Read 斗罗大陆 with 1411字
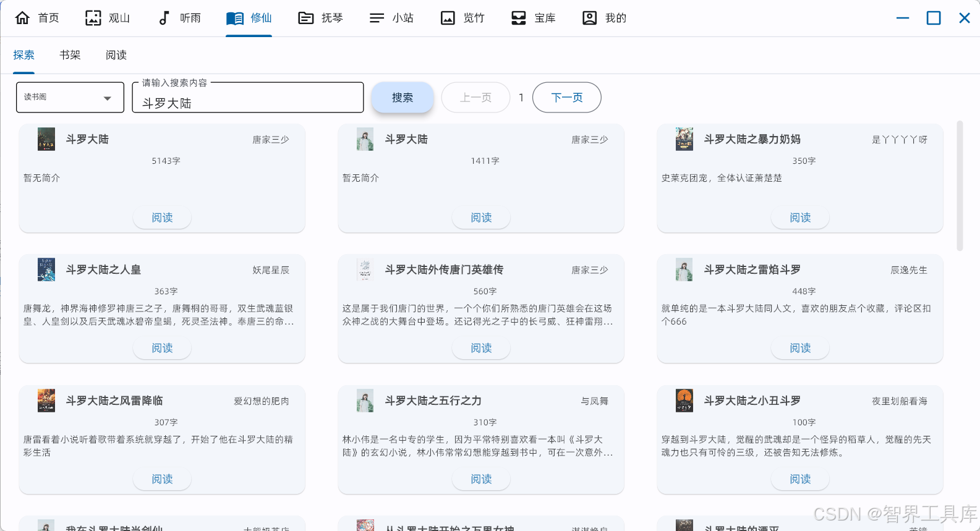Image resolution: width=980 pixels, height=531 pixels. coord(481,218)
